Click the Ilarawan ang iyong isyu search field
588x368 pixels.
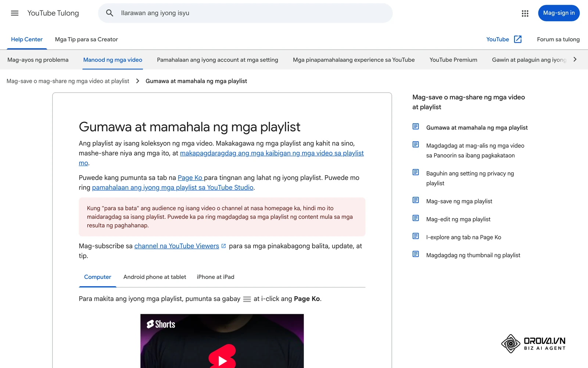tap(245, 13)
